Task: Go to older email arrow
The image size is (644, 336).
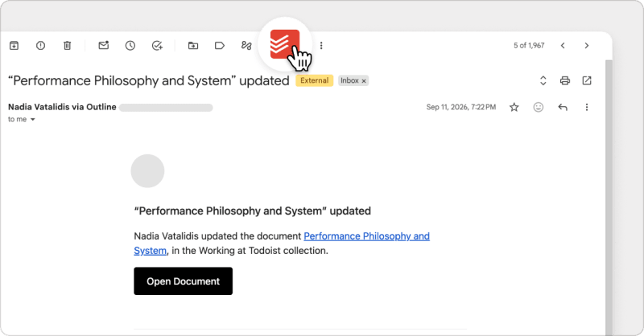Action: [x=587, y=46]
